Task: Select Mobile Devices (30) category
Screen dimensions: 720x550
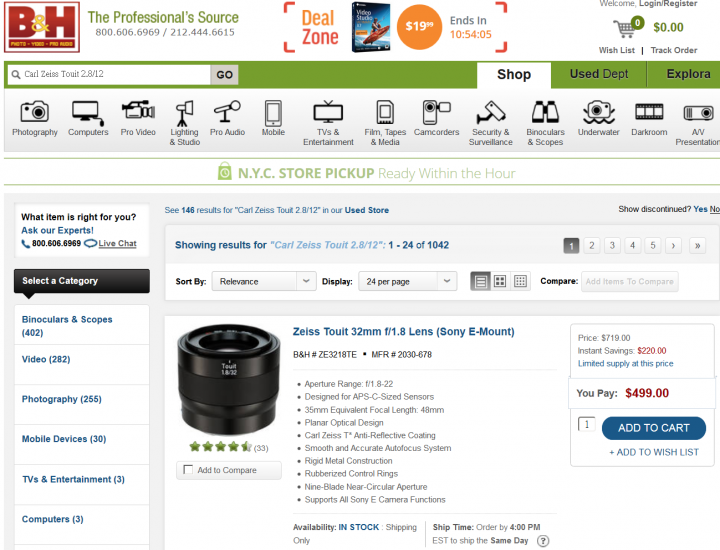Action: pyautogui.click(x=64, y=439)
